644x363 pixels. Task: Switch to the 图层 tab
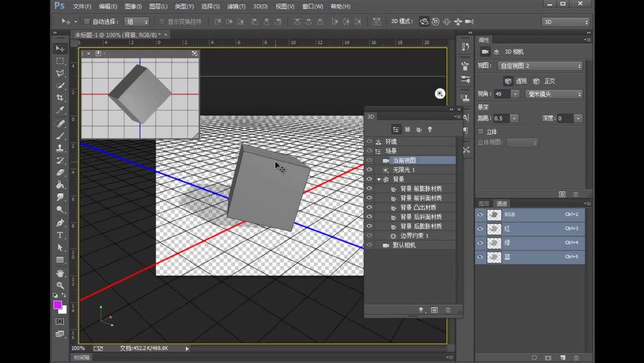pos(484,204)
